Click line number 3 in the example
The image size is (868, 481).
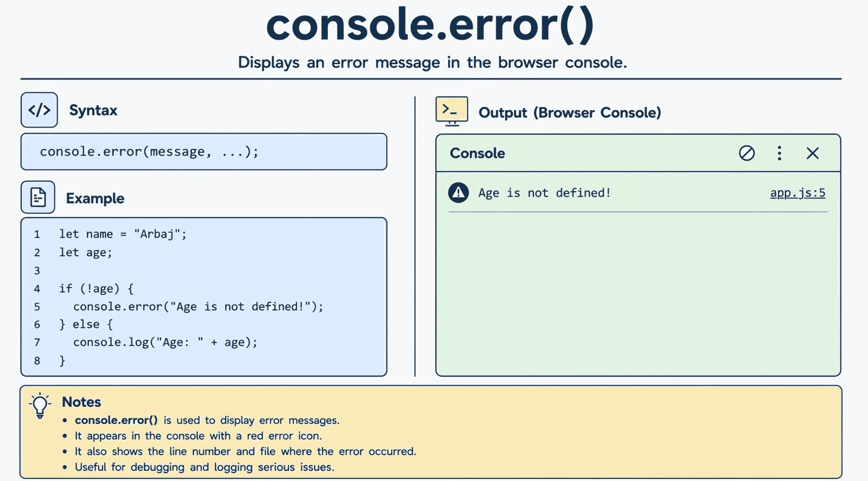pyautogui.click(x=37, y=271)
